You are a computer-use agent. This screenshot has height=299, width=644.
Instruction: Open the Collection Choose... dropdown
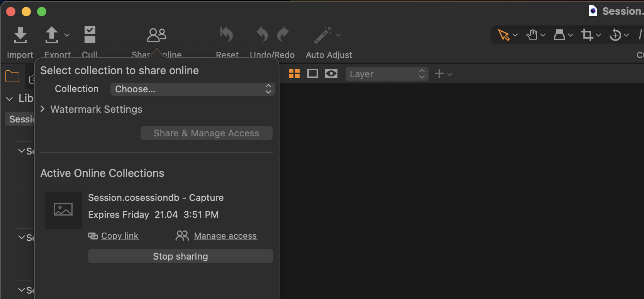point(192,89)
